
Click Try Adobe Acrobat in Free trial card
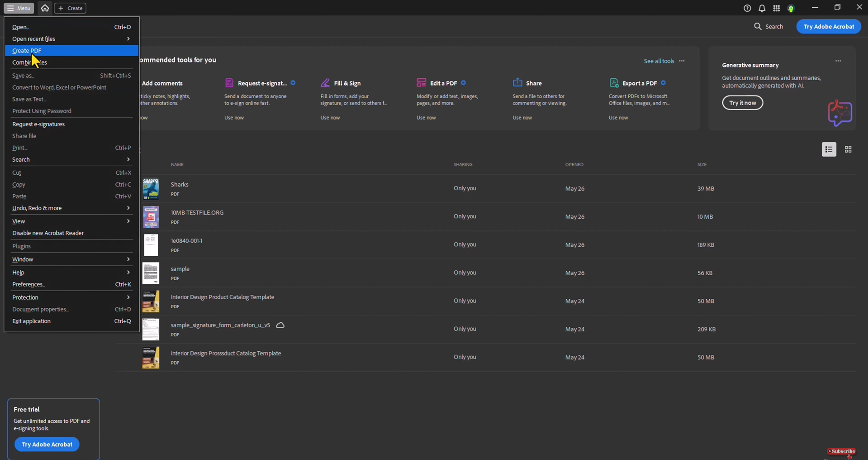pyautogui.click(x=47, y=445)
